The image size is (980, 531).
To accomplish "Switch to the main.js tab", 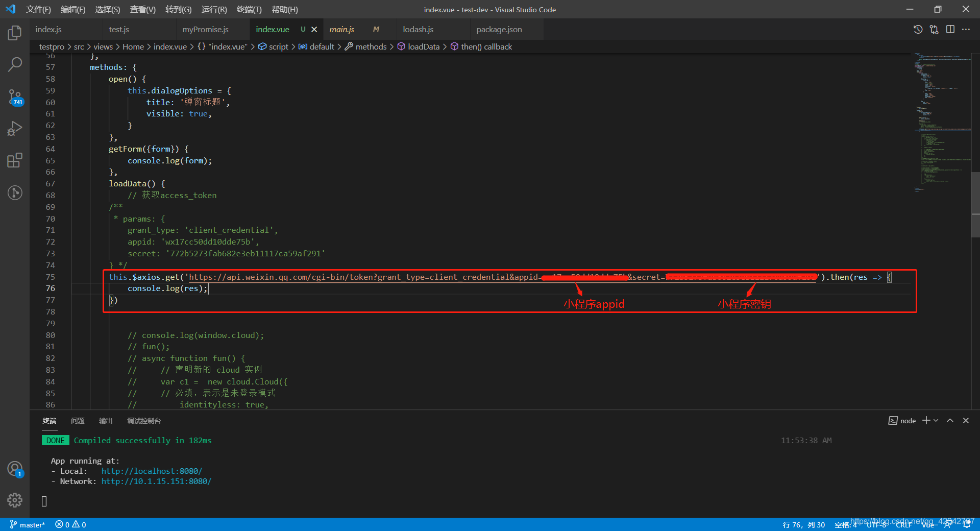I will pos(360,30).
